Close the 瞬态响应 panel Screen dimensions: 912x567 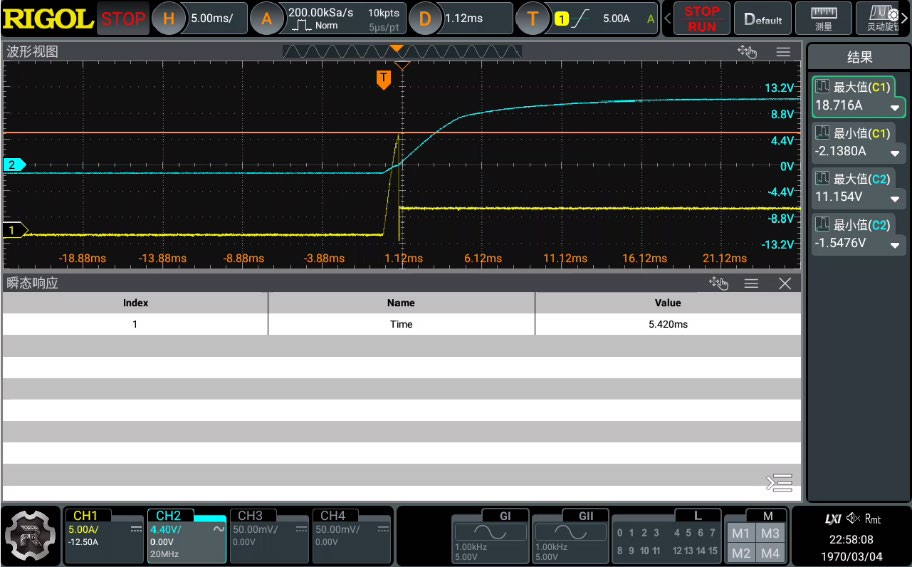coord(785,283)
